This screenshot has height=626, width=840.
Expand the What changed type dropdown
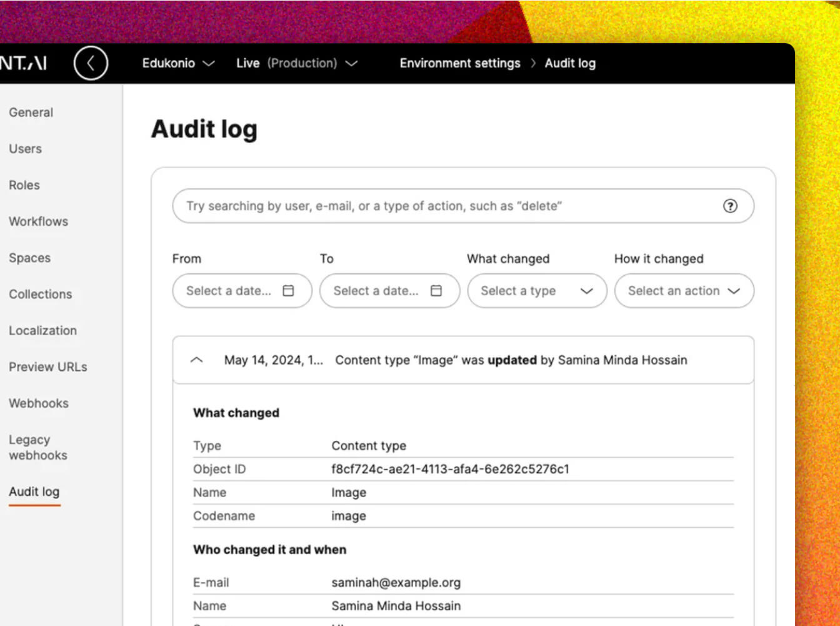(x=537, y=291)
